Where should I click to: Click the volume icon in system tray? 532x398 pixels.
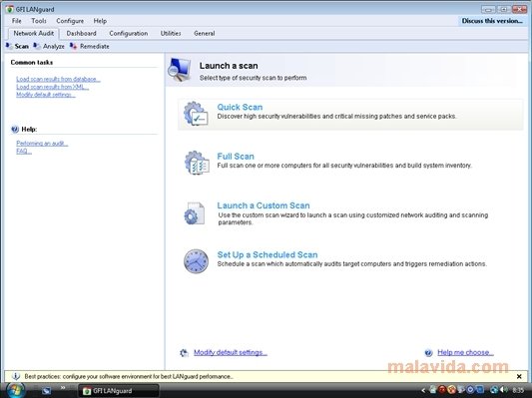[504, 390]
